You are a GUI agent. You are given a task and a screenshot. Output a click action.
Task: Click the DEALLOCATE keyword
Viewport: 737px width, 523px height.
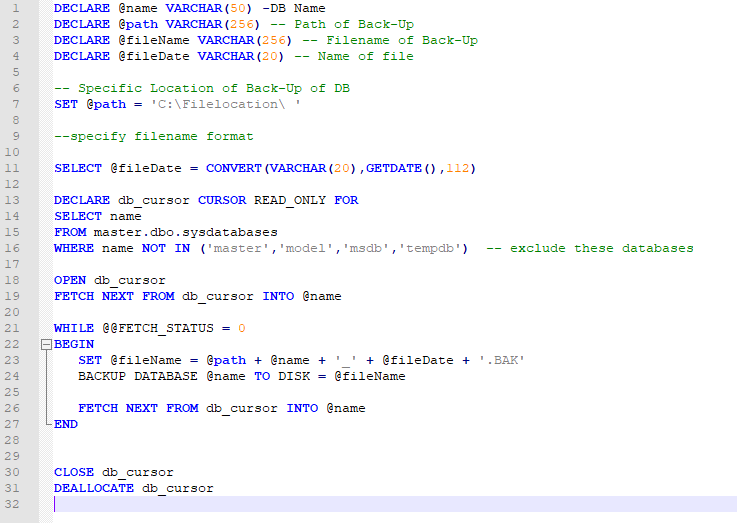(x=94, y=488)
